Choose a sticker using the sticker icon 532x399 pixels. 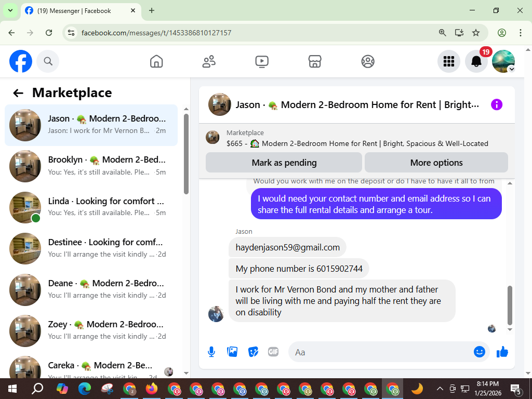(253, 352)
